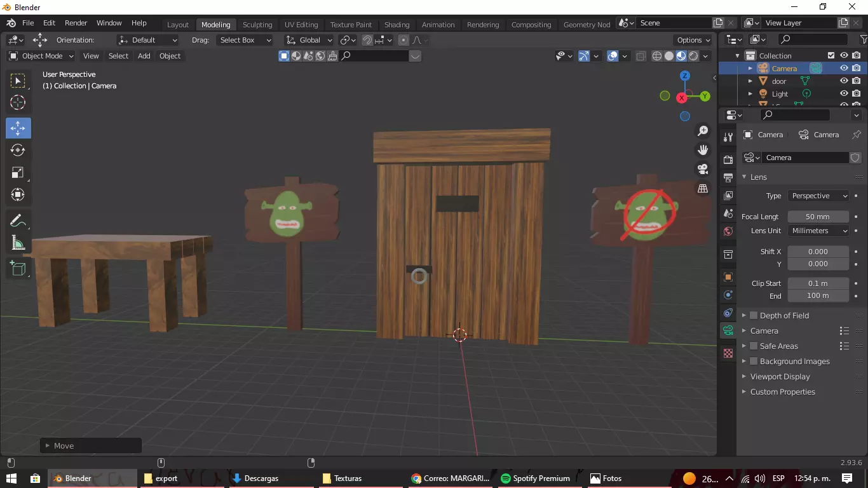Click the pan view hand icon
This screenshot has width=868, height=488.
703,150
